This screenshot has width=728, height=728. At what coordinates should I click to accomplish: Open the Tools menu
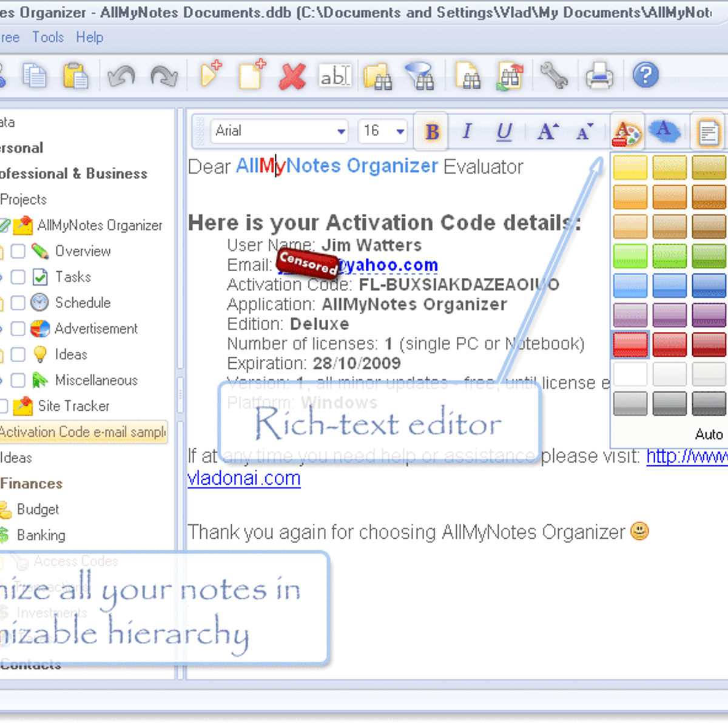click(48, 38)
